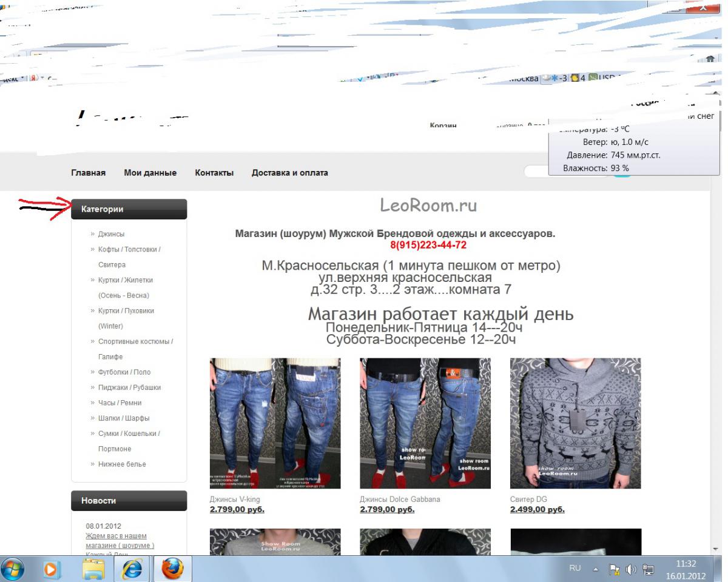Image resolution: width=728 pixels, height=582 pixels.
Task: Open Windows Explorer folder icon in taskbar
Action: [x=93, y=570]
